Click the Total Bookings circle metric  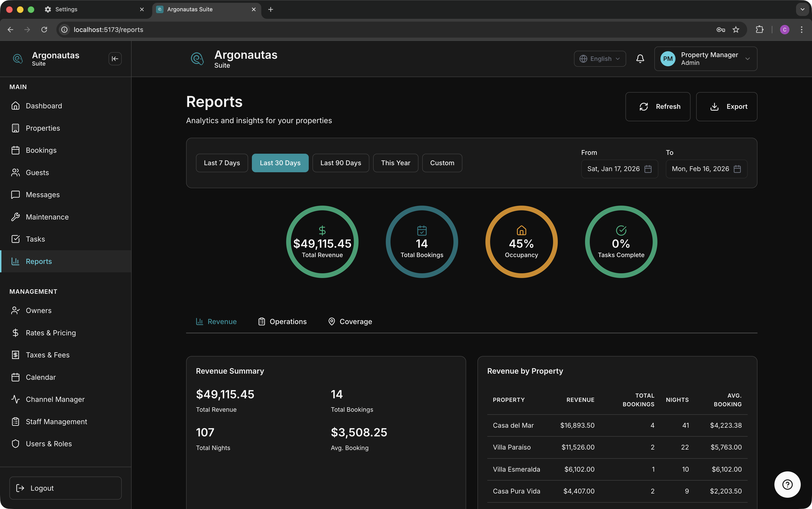(x=422, y=242)
